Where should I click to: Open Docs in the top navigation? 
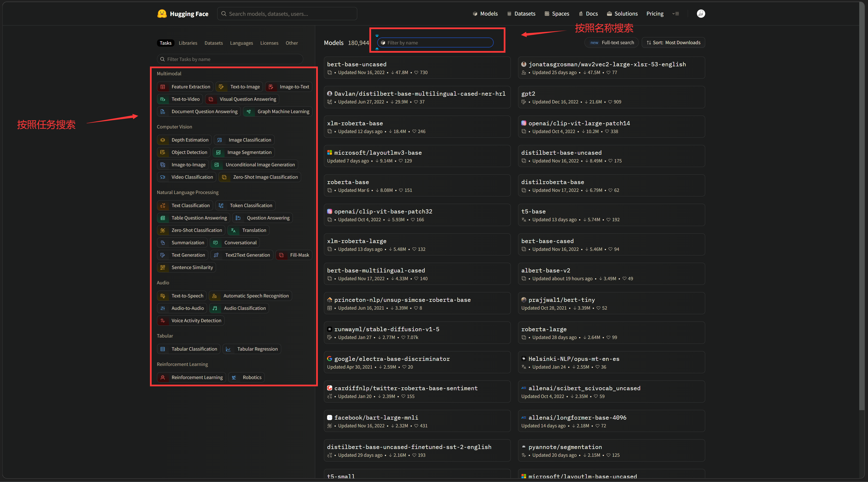pos(588,13)
